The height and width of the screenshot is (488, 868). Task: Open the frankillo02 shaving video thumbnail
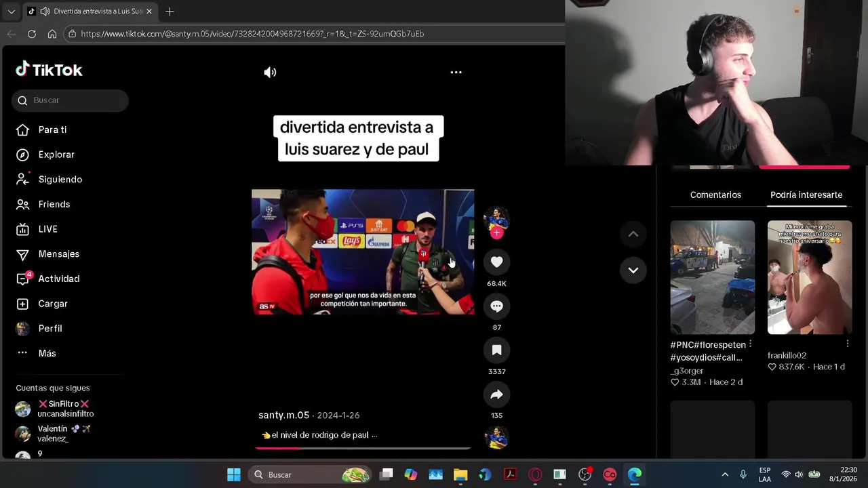(x=810, y=277)
